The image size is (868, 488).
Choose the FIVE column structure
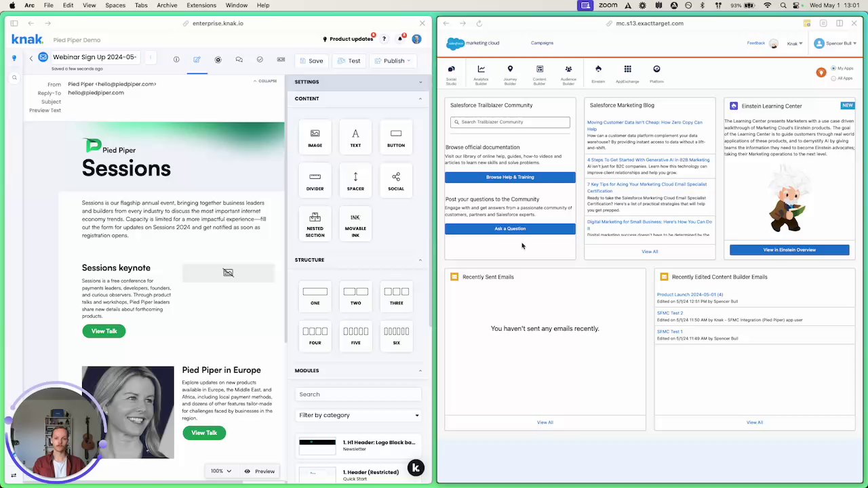point(355,335)
